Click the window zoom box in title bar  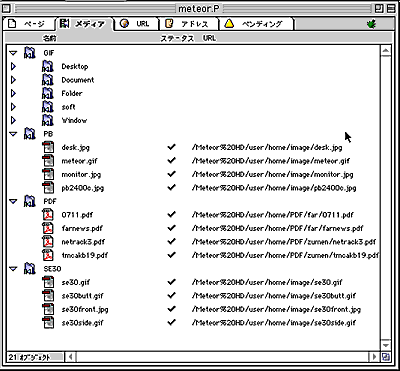click(x=379, y=9)
